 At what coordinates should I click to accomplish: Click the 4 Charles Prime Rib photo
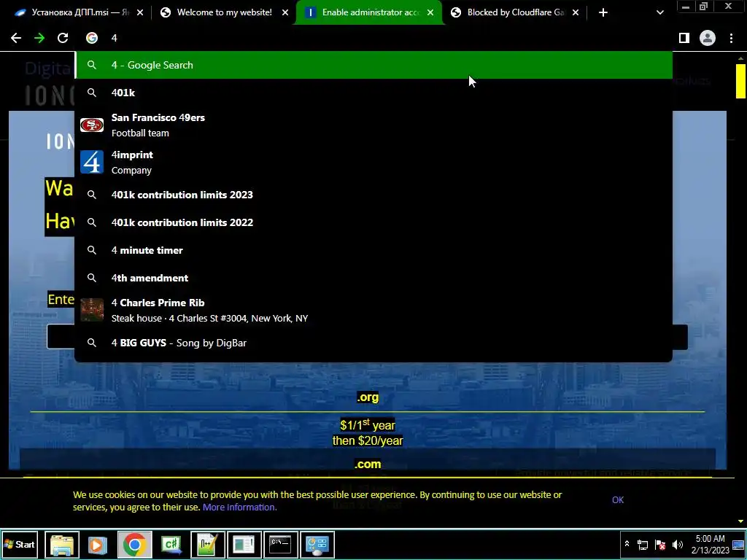pos(92,310)
